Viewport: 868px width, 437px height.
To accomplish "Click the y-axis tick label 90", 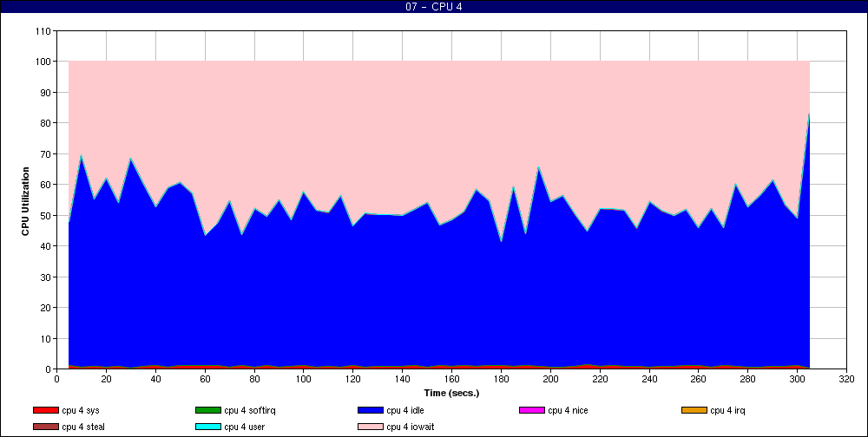I will (47, 93).
